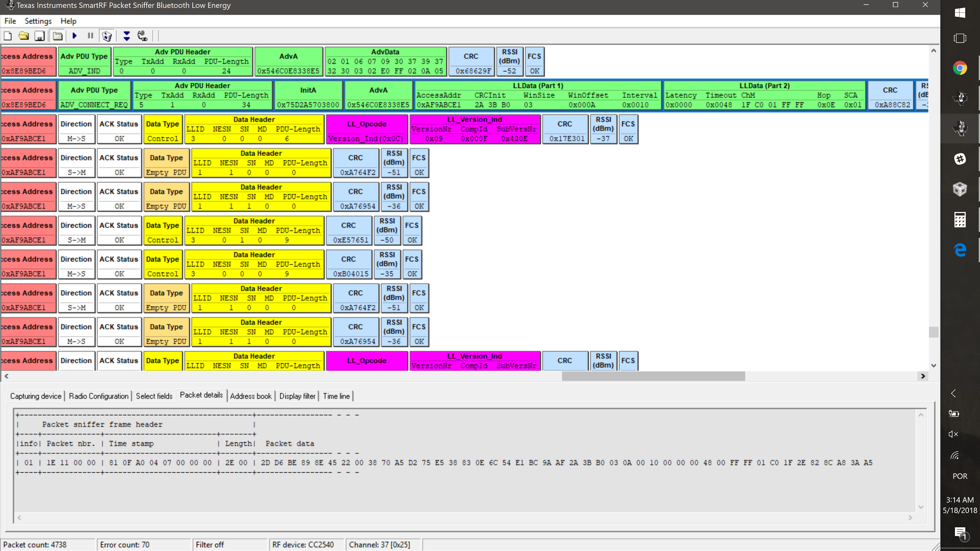Click the muted volume tray icon
The width and height of the screenshot is (980, 551).
tap(954, 434)
